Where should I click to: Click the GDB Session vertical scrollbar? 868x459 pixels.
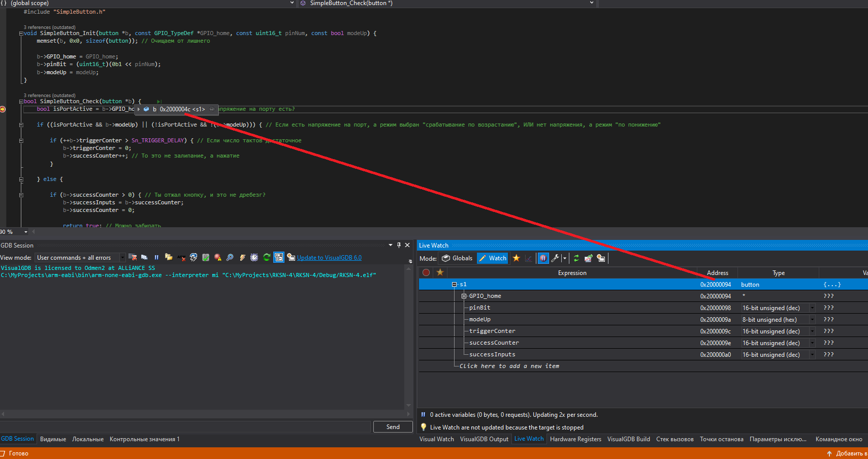409,336
